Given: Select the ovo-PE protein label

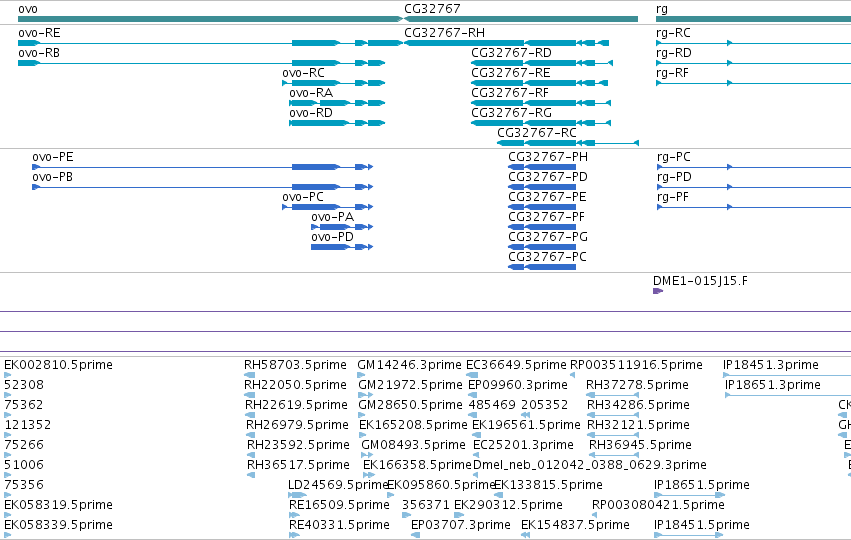Looking at the screenshot, I should (x=53, y=157).
